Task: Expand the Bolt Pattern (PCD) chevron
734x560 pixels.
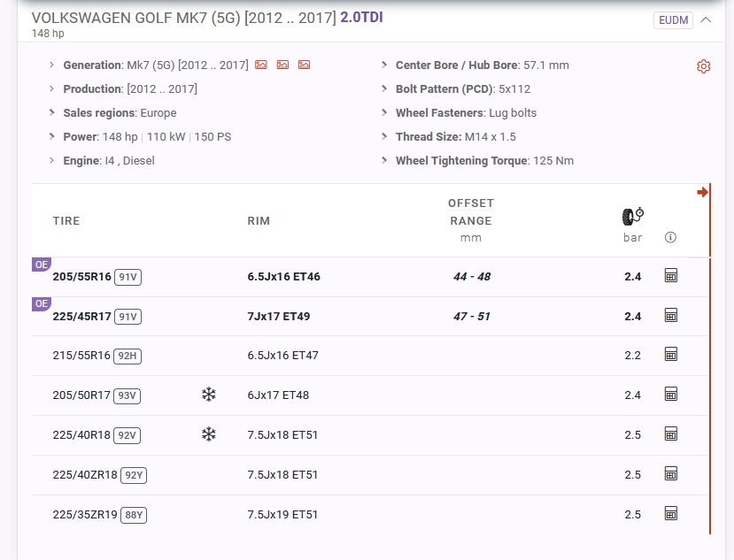Action: tap(385, 89)
